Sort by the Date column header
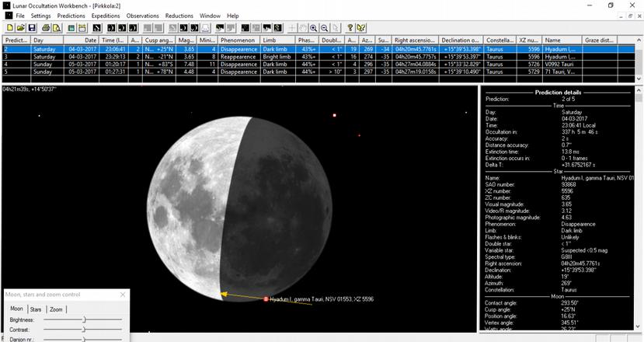This screenshot has width=644, height=342. pyautogui.click(x=82, y=40)
